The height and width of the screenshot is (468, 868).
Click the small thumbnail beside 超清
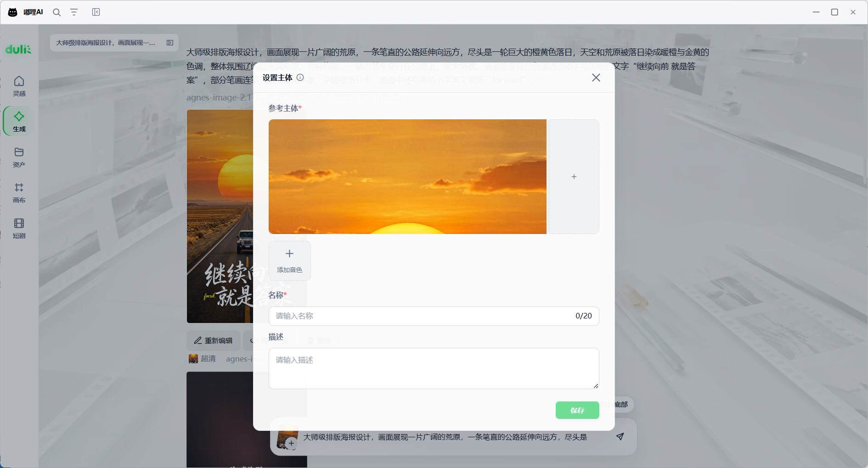coord(193,359)
